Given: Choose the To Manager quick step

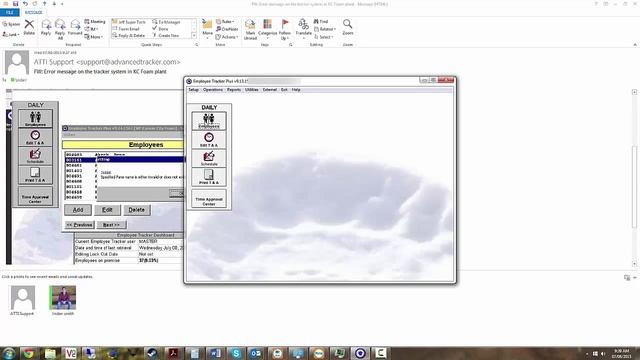Looking at the screenshot, I should 167,22.
